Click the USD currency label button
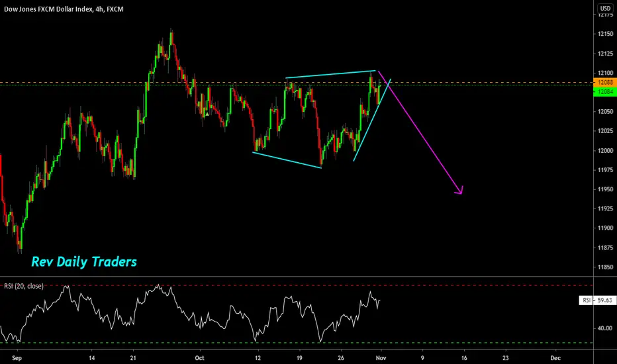Viewport: 617px width, 364px height. click(605, 8)
